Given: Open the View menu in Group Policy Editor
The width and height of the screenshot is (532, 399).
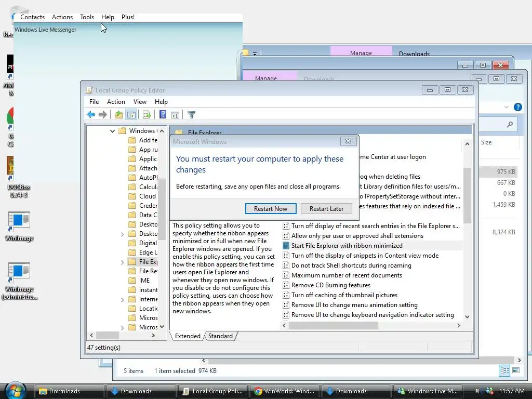Looking at the screenshot, I should tap(140, 102).
